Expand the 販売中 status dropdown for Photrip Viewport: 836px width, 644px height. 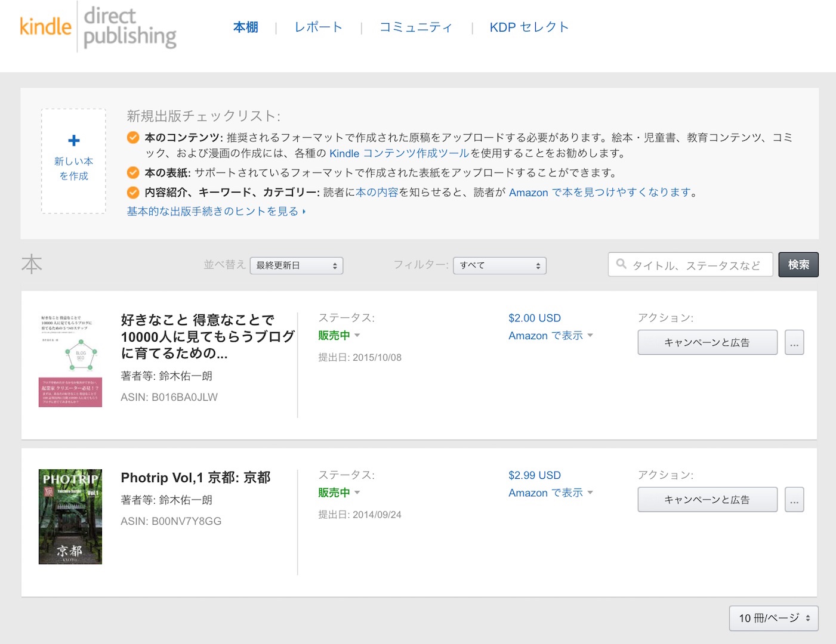click(x=339, y=493)
